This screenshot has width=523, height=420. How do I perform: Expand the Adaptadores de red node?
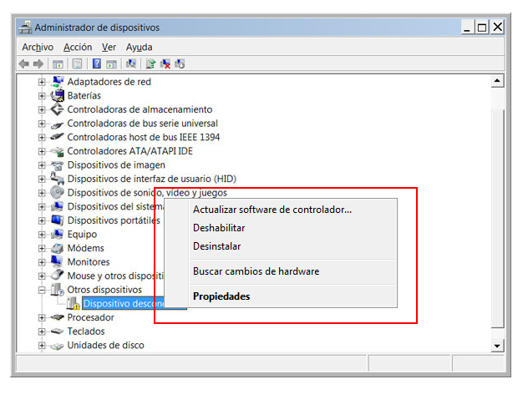point(42,82)
